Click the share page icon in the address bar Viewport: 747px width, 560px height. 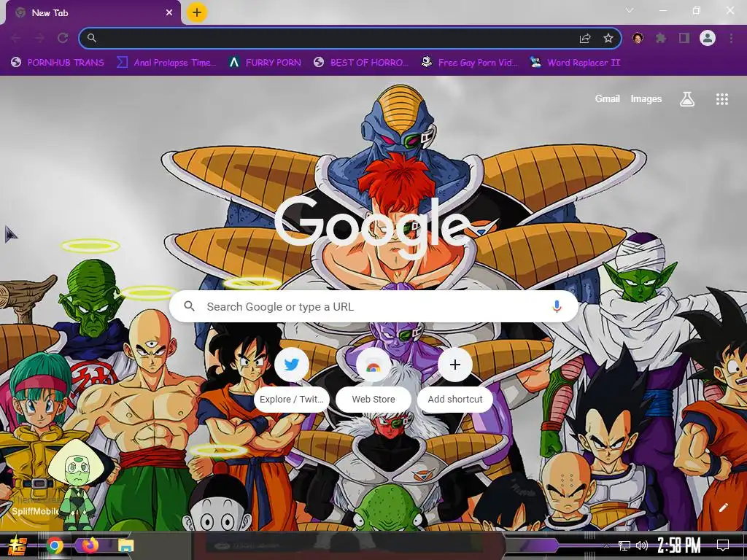(x=585, y=38)
